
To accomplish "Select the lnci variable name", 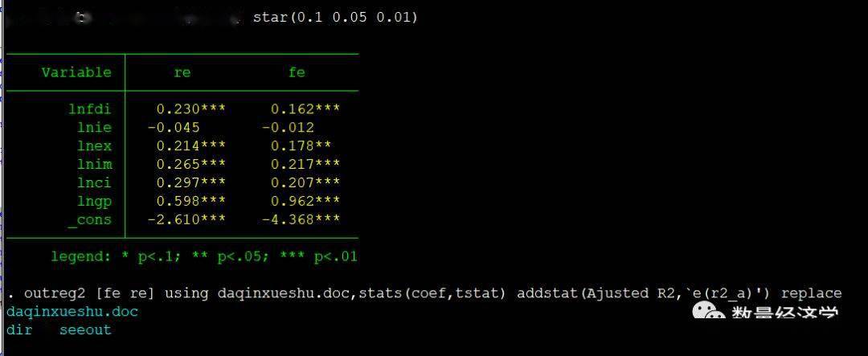I will click(x=94, y=182).
